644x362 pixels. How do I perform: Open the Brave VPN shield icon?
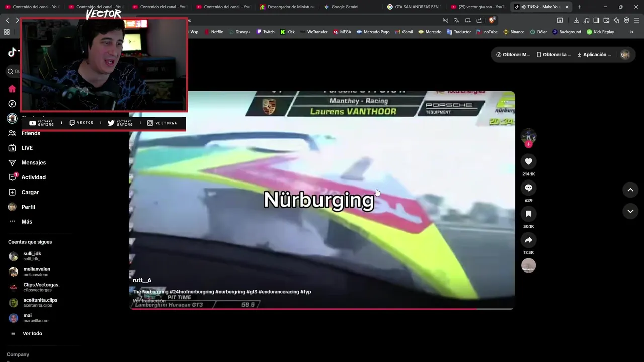click(626, 20)
